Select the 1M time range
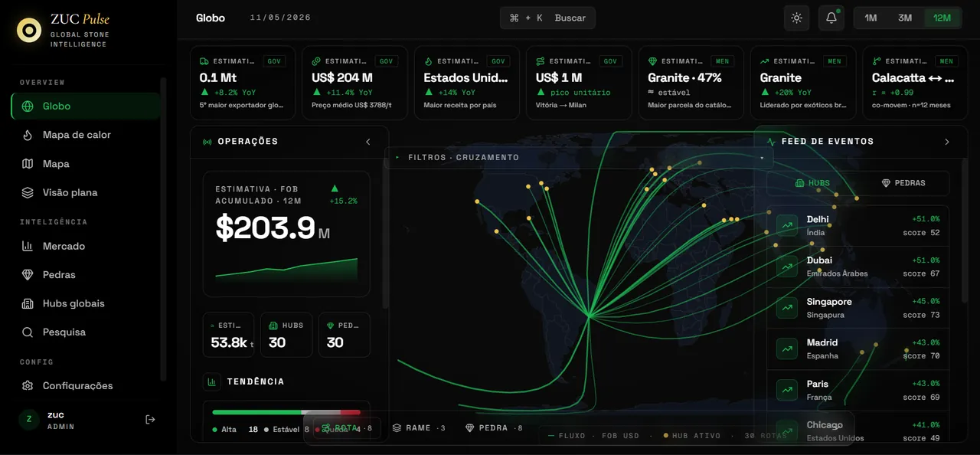The height and width of the screenshot is (455, 980). coord(871,18)
